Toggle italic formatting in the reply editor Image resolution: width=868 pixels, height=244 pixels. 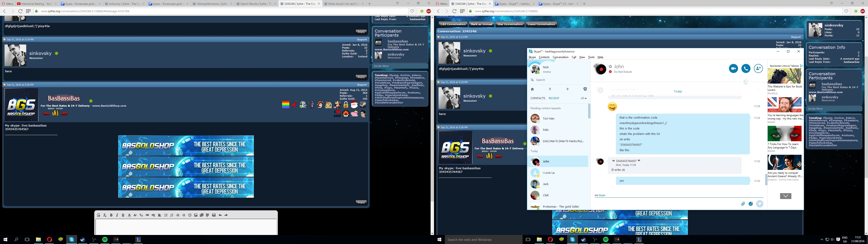(117, 215)
